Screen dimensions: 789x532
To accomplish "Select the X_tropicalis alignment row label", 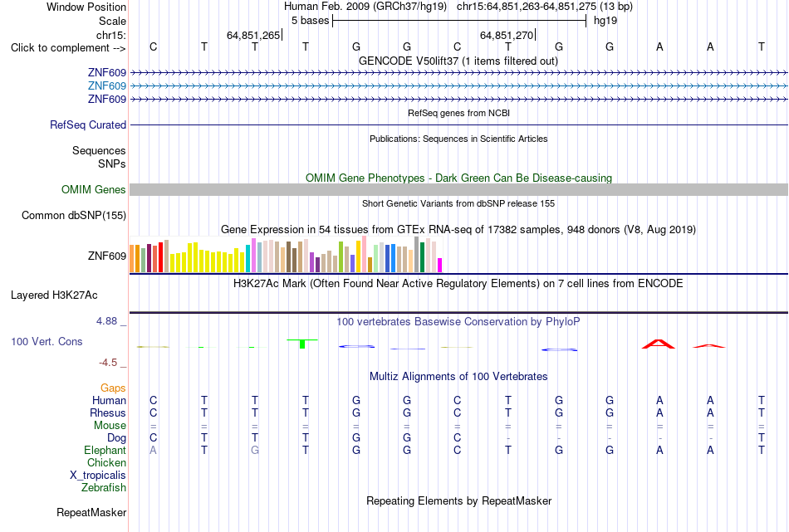I will (98, 476).
